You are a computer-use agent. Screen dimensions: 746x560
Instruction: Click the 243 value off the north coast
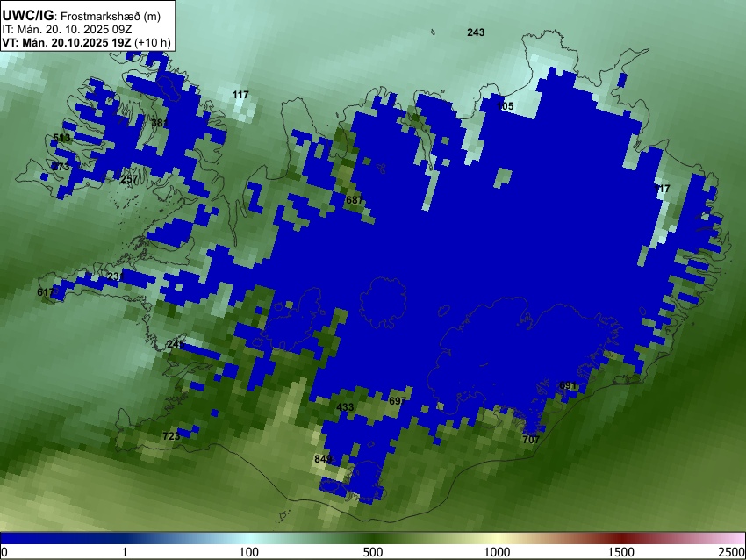[476, 32]
